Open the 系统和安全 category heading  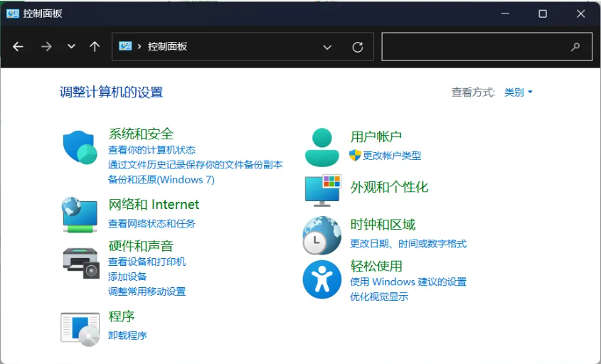(141, 134)
